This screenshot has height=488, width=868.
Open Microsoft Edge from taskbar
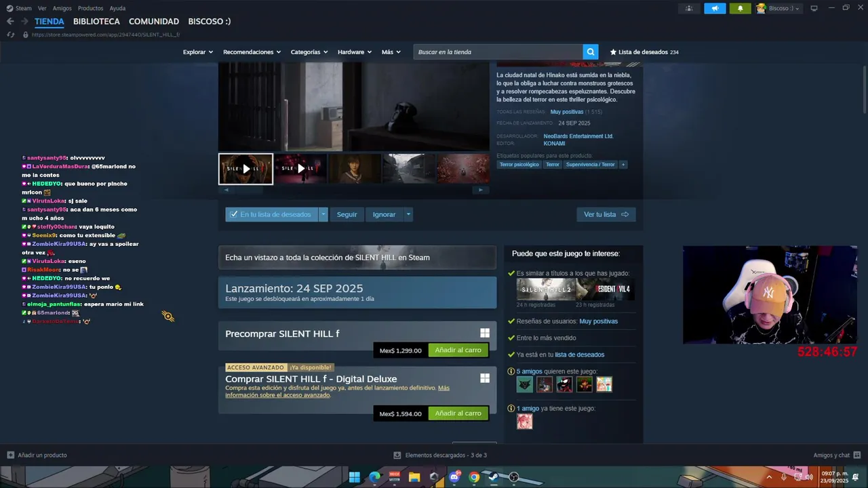point(374,477)
